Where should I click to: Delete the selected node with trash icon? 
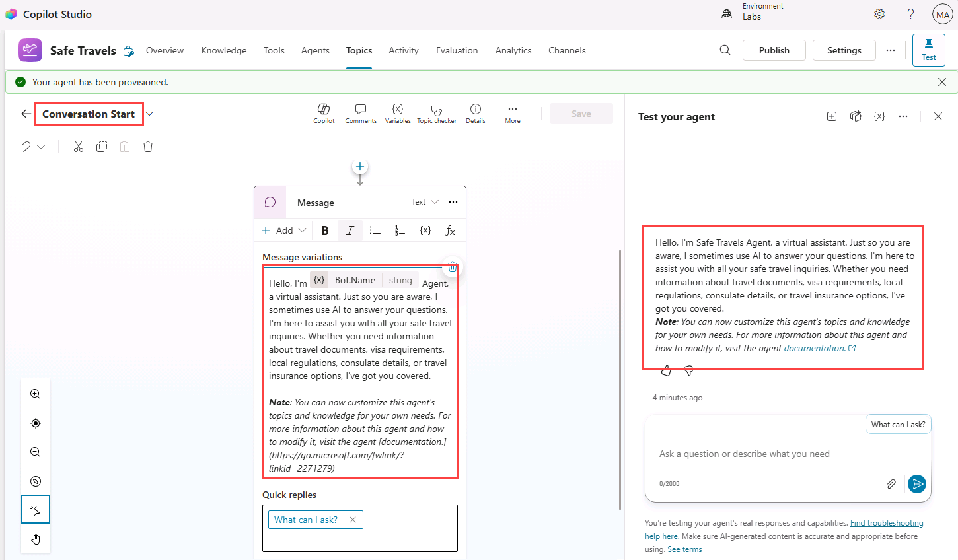tap(148, 147)
